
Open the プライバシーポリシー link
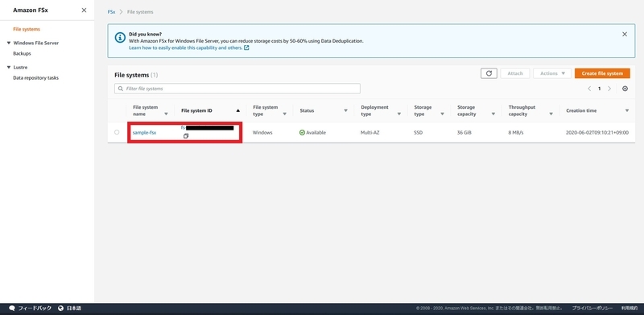(x=592, y=308)
